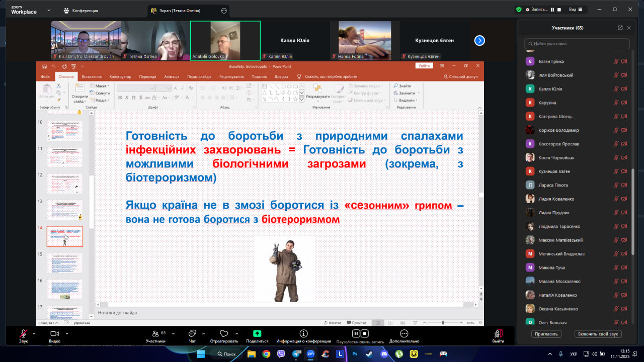Pause the recording in the top bar
The height and width of the screenshot is (362, 644).
click(552, 10)
